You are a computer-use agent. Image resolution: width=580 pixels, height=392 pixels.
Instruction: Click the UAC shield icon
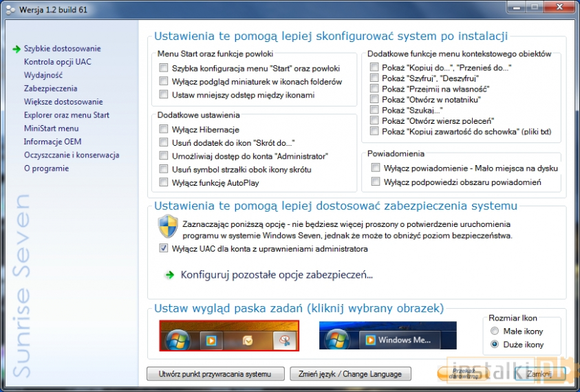pyautogui.click(x=168, y=226)
